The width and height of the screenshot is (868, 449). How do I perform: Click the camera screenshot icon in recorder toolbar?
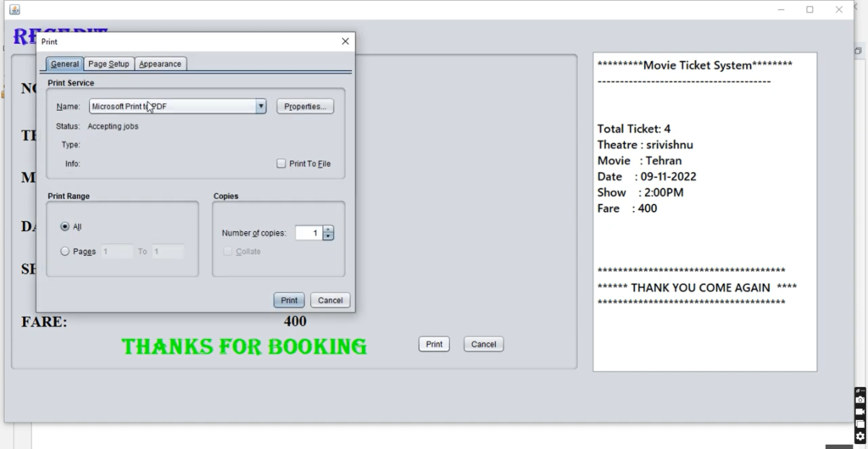point(860,400)
